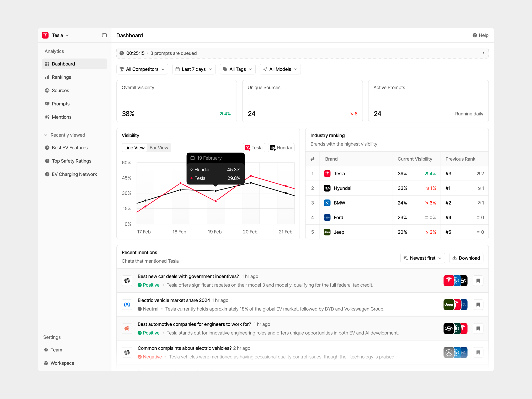The image size is (532, 399).
Task: Collapse the sidebar with panel icon
Action: [104, 35]
